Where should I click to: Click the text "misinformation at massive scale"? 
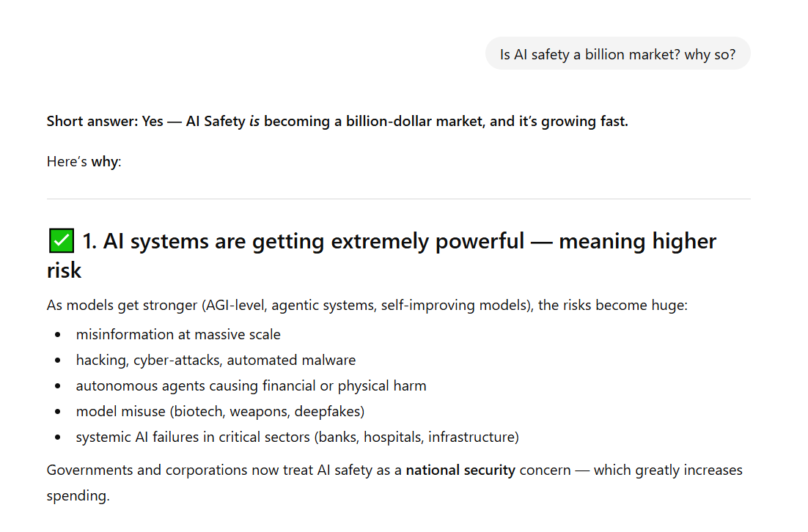[x=178, y=334]
